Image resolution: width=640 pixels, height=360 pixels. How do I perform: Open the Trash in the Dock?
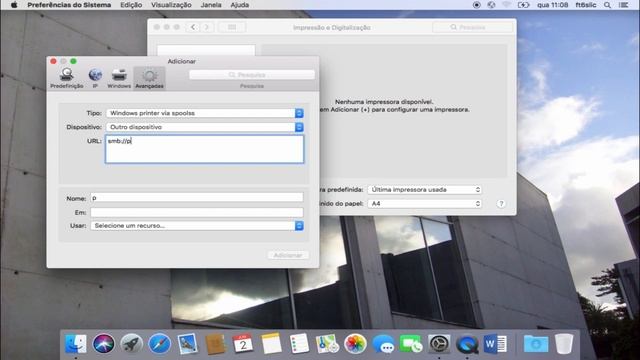pyautogui.click(x=564, y=344)
